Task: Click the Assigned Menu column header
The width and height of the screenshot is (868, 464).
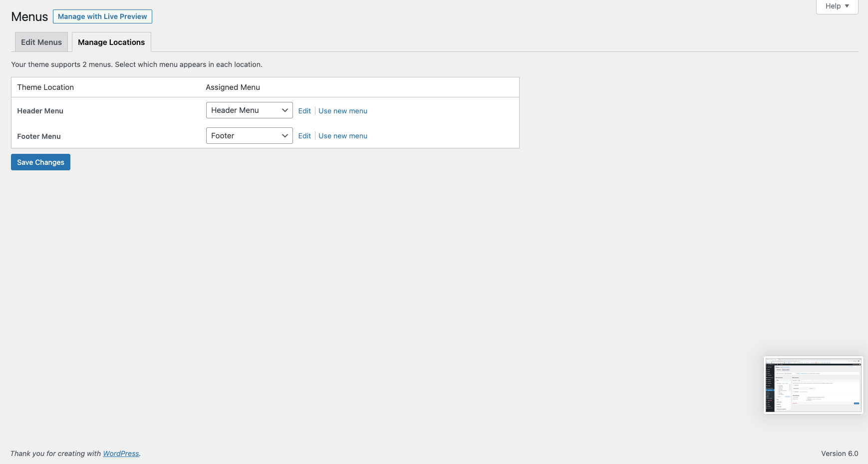Action: click(x=233, y=87)
